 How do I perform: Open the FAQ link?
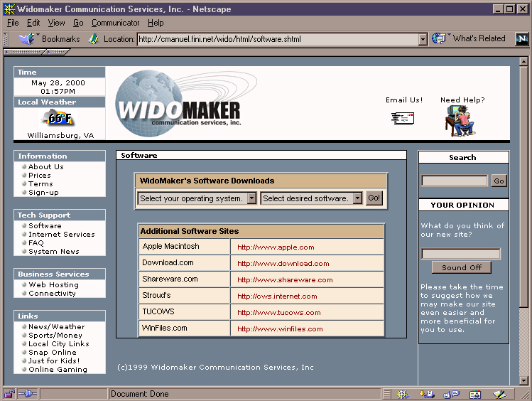coord(36,242)
